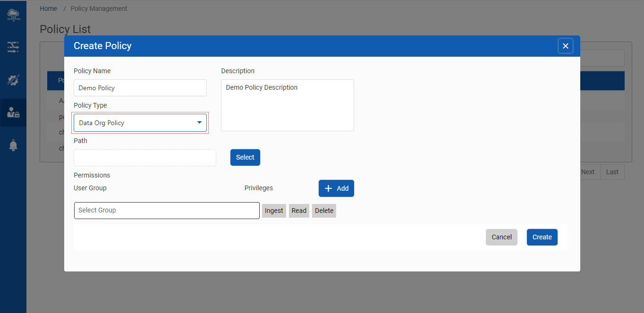Toggle the Delete privilege
This screenshot has height=313, width=644.
tap(324, 211)
